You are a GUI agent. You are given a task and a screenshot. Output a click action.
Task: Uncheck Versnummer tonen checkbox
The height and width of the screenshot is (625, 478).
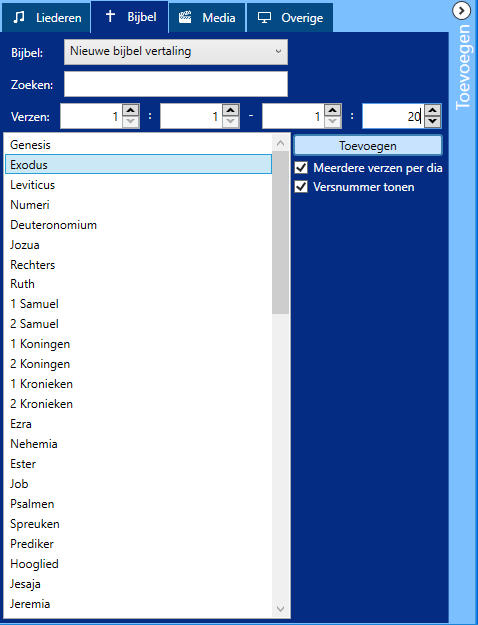301,187
